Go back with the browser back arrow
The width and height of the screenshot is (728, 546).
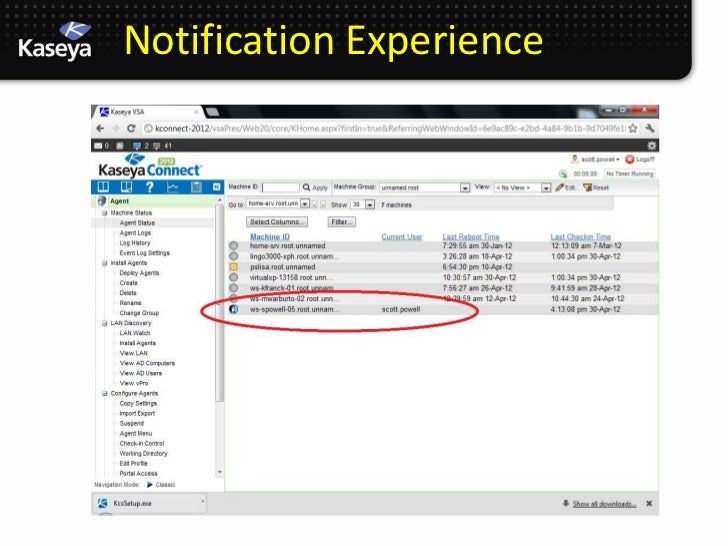tap(100, 129)
